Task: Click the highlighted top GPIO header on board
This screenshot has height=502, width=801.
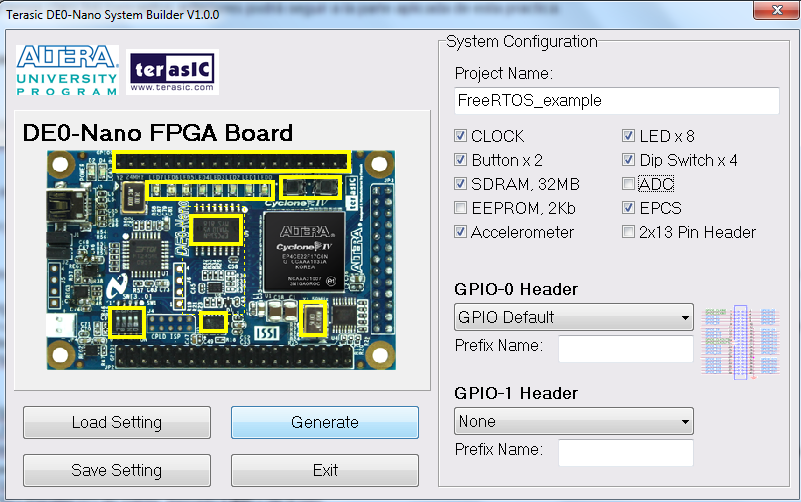Action: (x=231, y=161)
